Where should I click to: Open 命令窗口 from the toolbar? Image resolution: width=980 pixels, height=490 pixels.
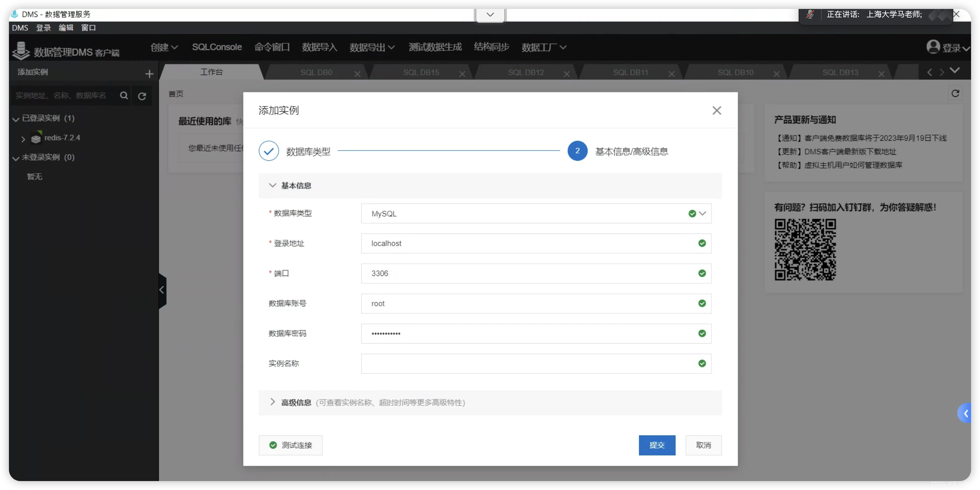(x=272, y=47)
